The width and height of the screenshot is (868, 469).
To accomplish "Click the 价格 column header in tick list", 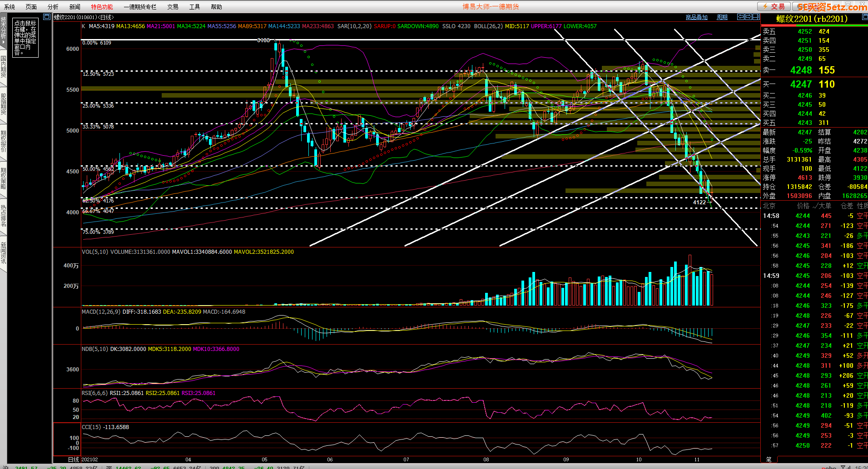I will [x=803, y=206].
